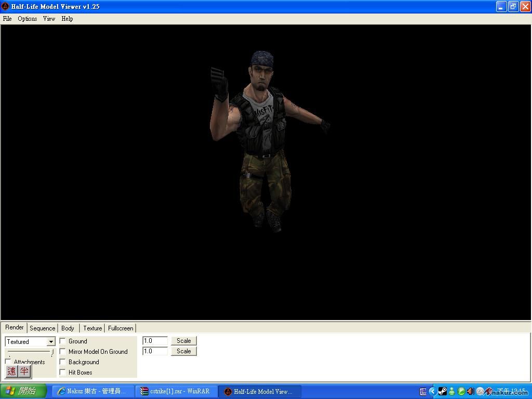Open the Steam tray icon
The image size is (532, 399).
(442, 392)
